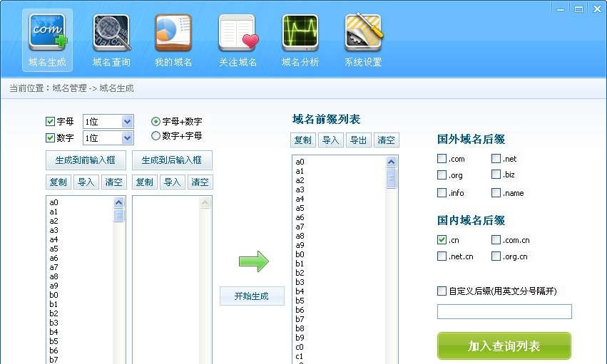Enable the .org.cn suffix checkbox

click(x=496, y=256)
